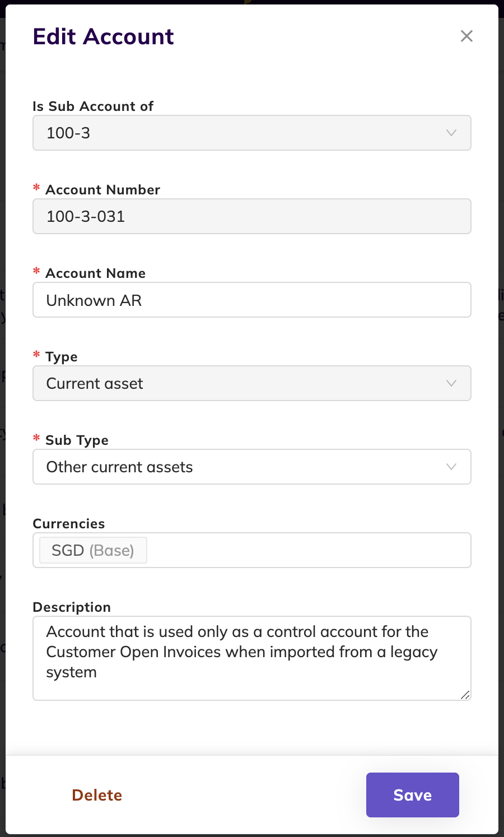Click the Sub Type label
Viewport: 504px width, 837px height.
(77, 440)
